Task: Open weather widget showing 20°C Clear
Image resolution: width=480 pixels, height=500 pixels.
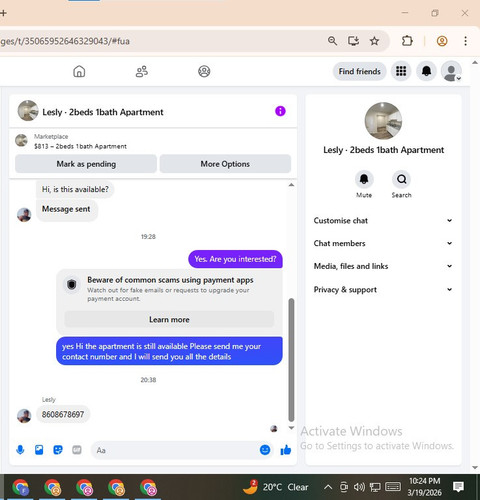Action: pyautogui.click(x=276, y=487)
